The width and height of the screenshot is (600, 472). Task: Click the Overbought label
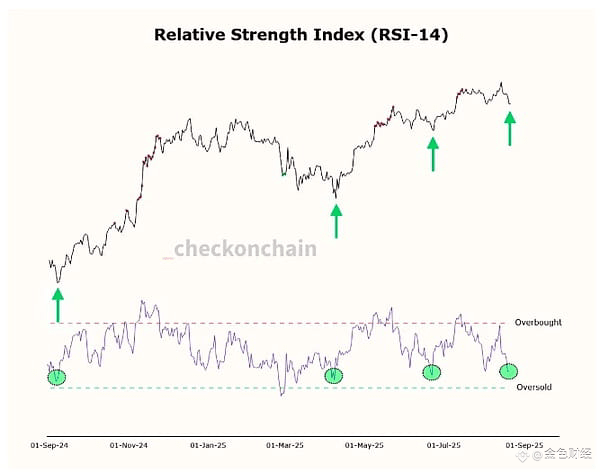point(538,322)
